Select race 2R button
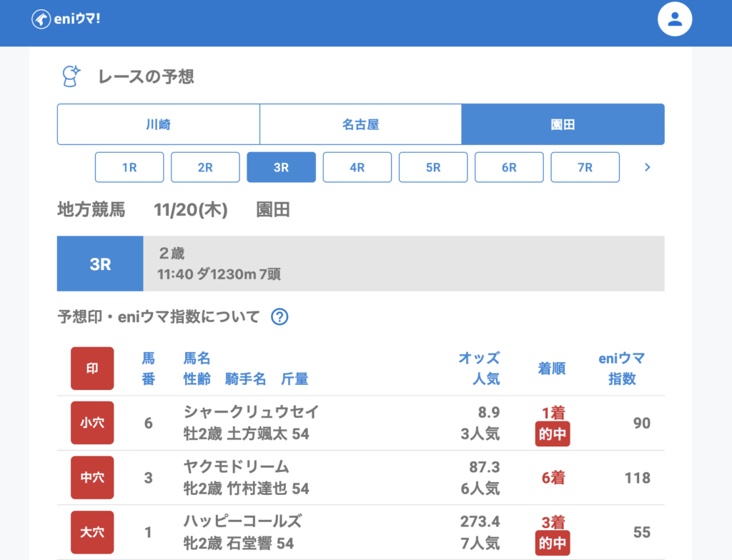732x560 pixels. [205, 167]
